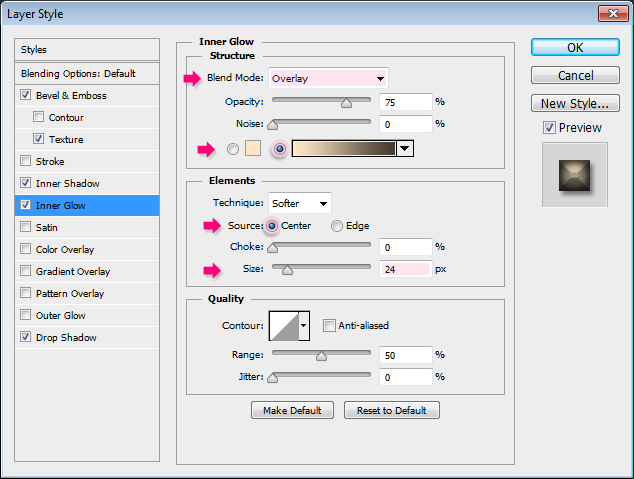This screenshot has width=634, height=479.
Task: Uncheck the Inner Glow checkbox
Action: (25, 205)
